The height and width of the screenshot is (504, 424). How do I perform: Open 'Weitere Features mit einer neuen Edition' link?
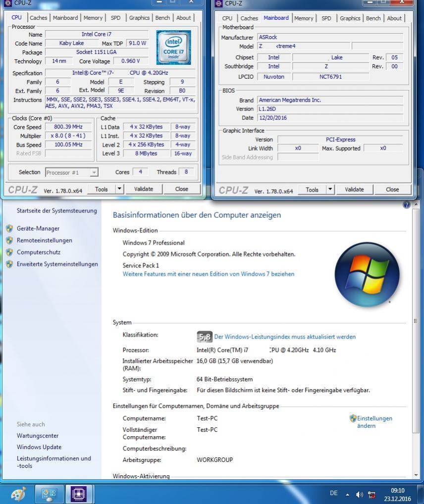tap(209, 274)
